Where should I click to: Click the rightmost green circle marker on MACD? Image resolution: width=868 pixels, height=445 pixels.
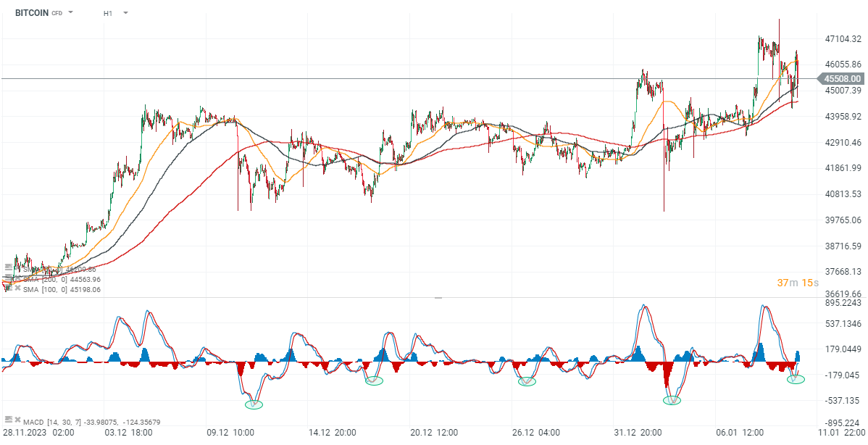[796, 379]
